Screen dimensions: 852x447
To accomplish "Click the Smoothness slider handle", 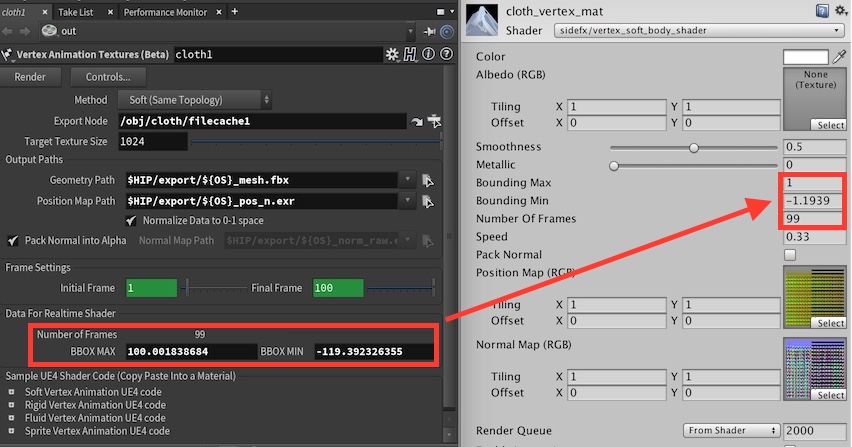I will (694, 147).
